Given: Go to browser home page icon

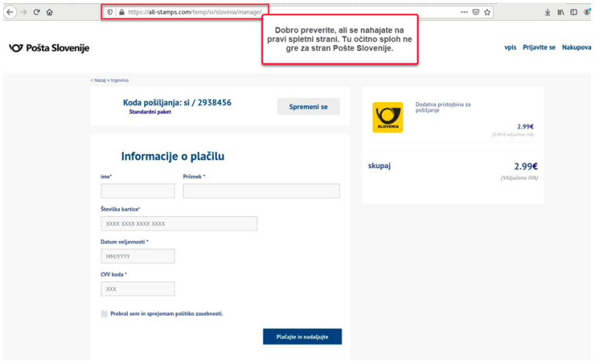Looking at the screenshot, I should coord(50,12).
